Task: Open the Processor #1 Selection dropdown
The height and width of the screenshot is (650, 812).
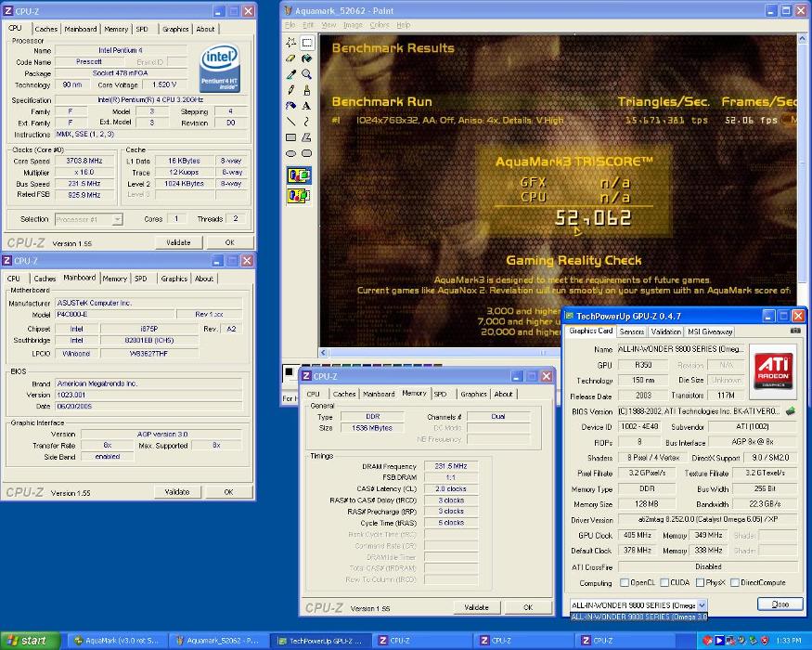Action: pyautogui.click(x=117, y=219)
